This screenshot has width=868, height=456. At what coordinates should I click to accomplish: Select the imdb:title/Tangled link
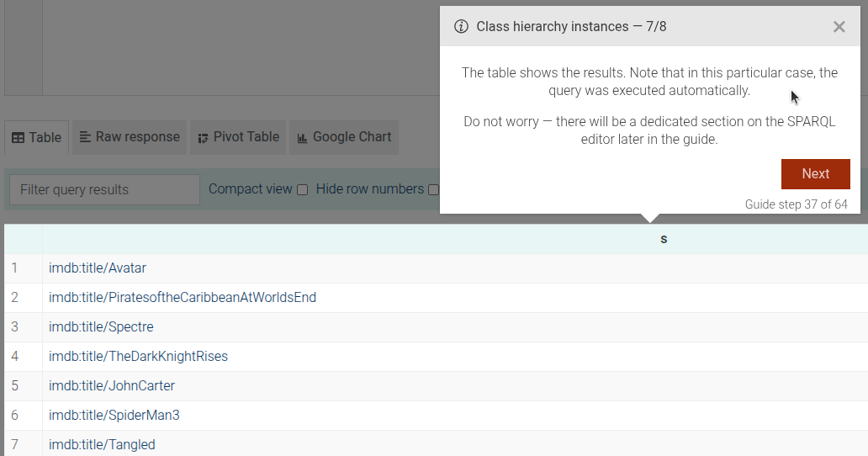pyautogui.click(x=102, y=444)
